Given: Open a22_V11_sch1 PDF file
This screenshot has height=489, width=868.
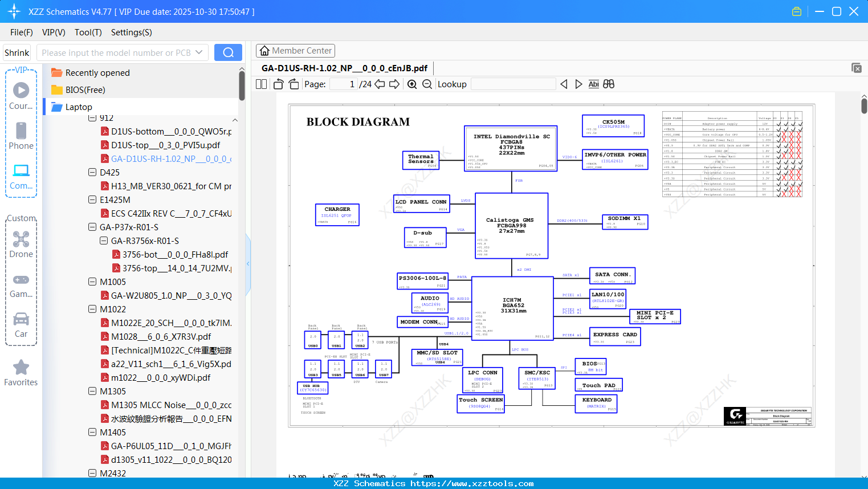Looking at the screenshot, I should [x=166, y=364].
